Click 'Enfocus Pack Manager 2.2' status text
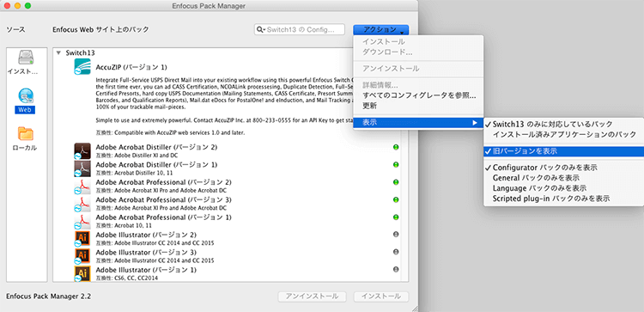Viewport: 644px width, 312px height. (48, 296)
